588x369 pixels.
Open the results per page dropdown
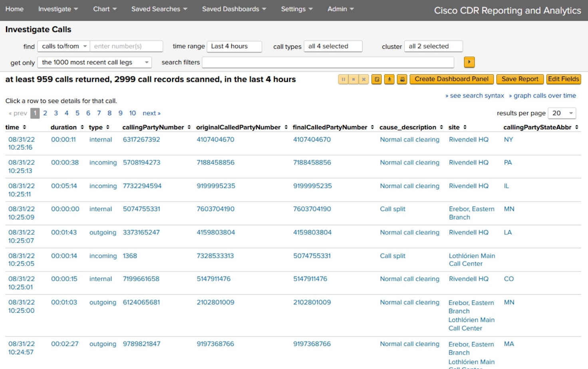562,113
